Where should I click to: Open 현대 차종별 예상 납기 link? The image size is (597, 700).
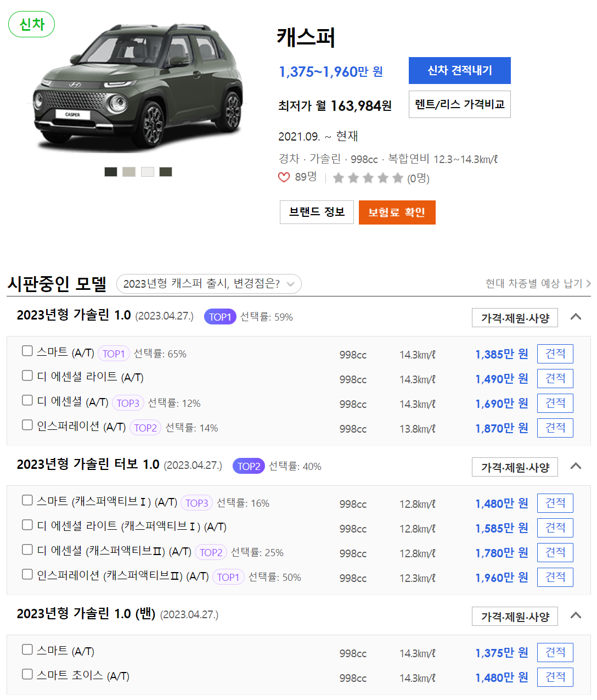(x=538, y=283)
